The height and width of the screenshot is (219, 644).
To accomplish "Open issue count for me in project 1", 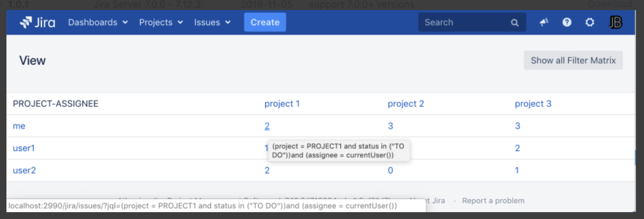I will pos(267,126).
